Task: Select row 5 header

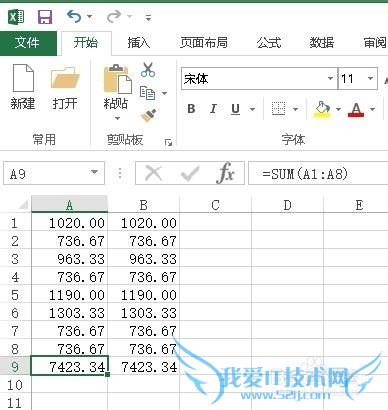Action: tap(15, 295)
